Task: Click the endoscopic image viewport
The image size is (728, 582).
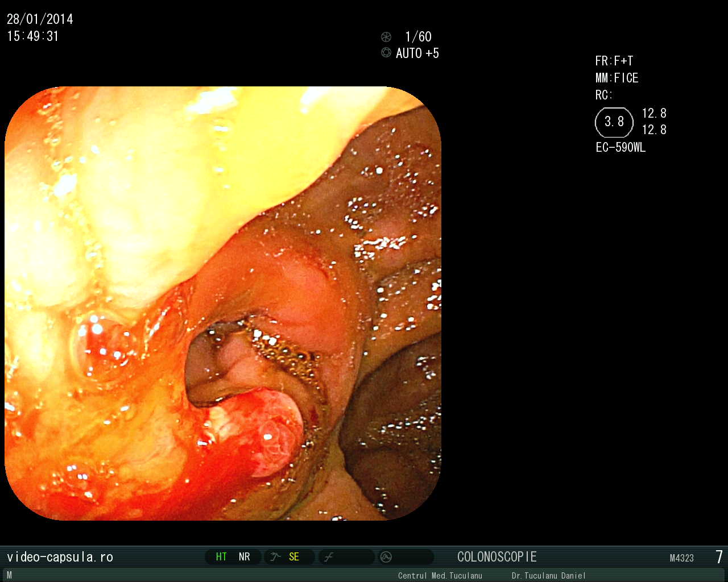Action: pyautogui.click(x=223, y=304)
